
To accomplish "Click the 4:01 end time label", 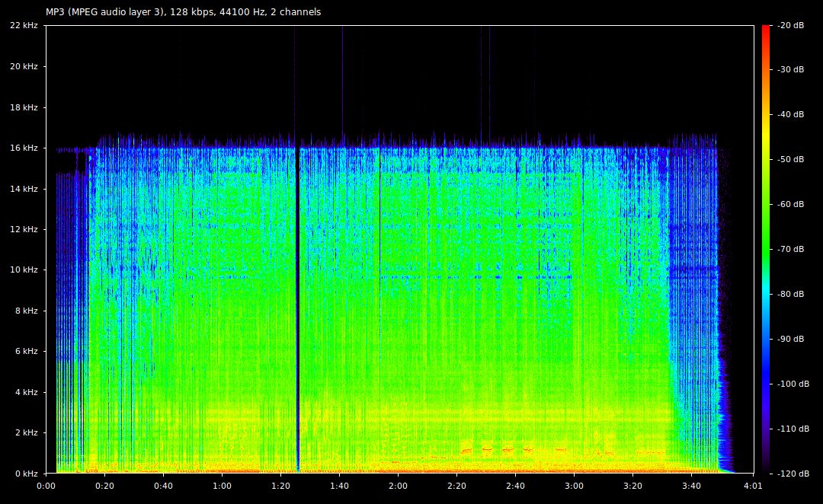I will point(753,486).
